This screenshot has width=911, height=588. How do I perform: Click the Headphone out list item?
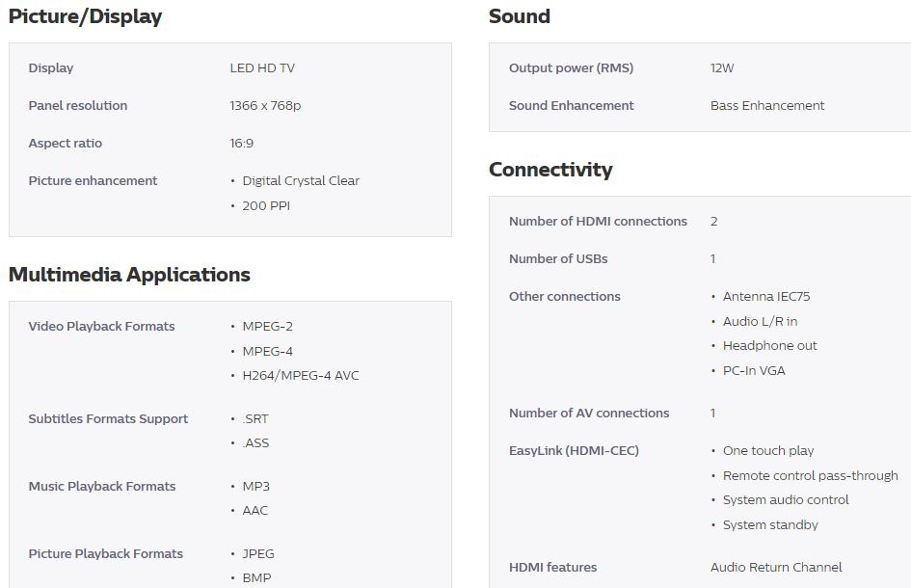click(x=769, y=346)
